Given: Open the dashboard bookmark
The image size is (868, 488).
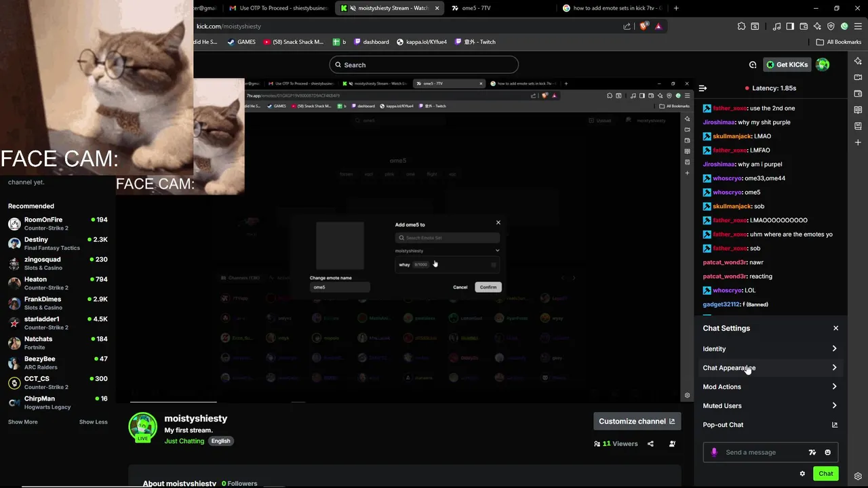Looking at the screenshot, I should [372, 42].
